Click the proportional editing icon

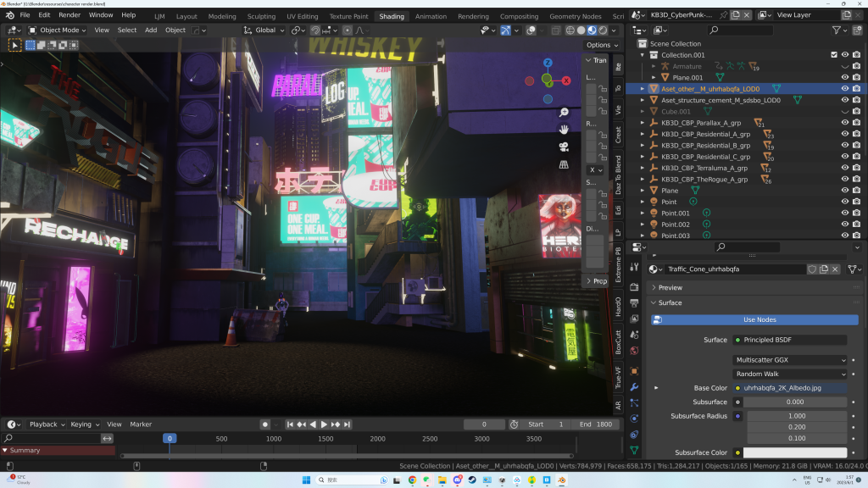(x=347, y=30)
